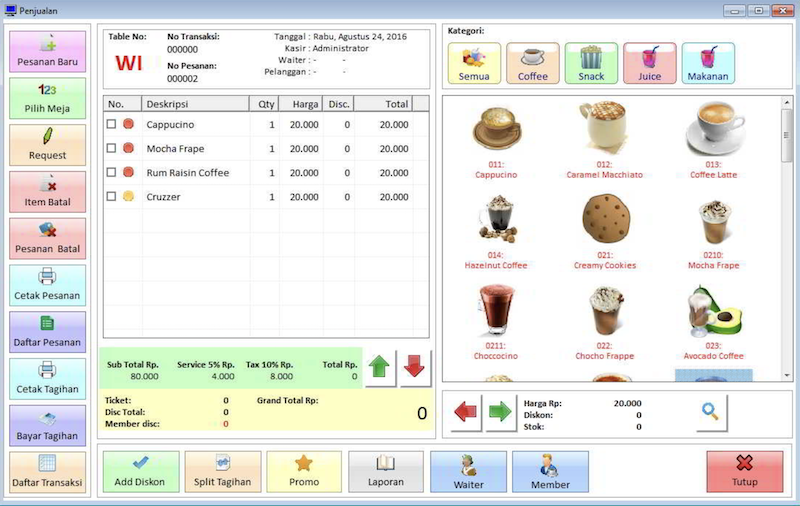Click the magnifier search icon

(711, 411)
